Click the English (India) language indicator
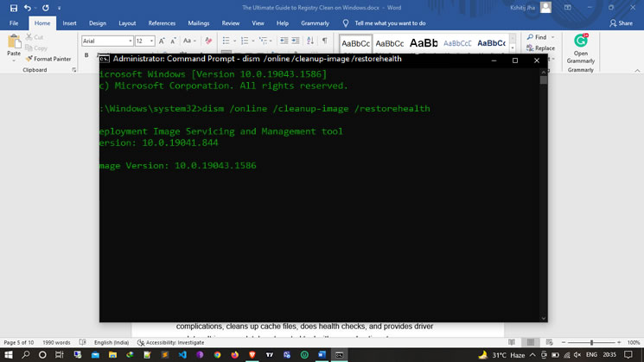 pos(112,342)
